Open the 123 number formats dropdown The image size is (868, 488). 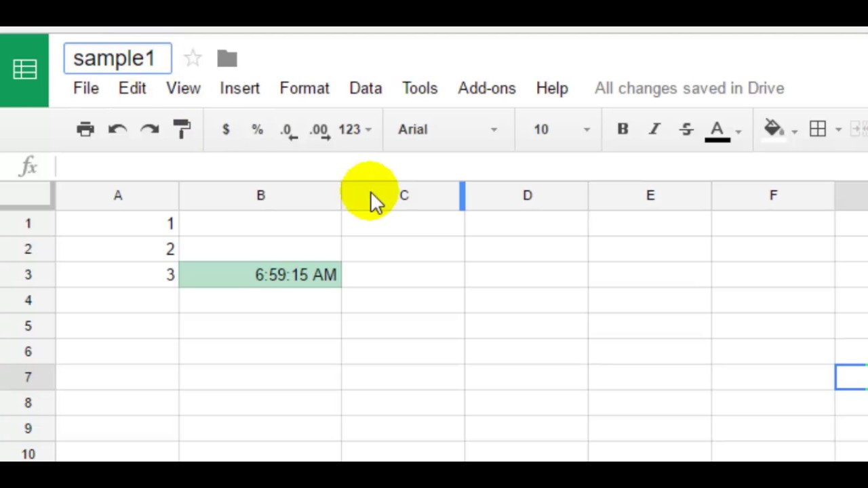point(355,129)
